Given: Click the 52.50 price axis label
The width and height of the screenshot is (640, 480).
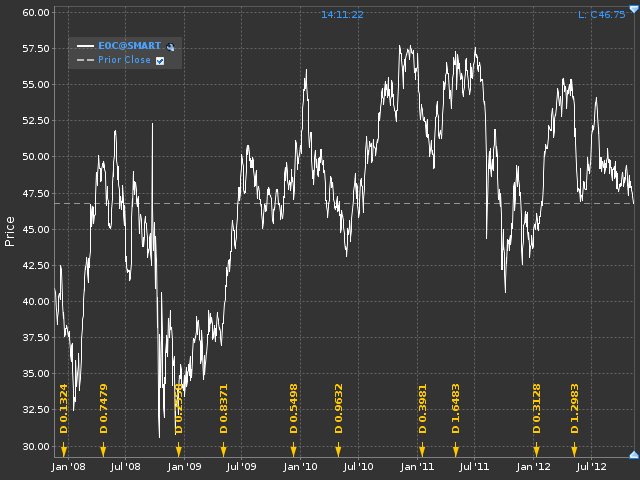Looking at the screenshot, I should (x=36, y=121).
